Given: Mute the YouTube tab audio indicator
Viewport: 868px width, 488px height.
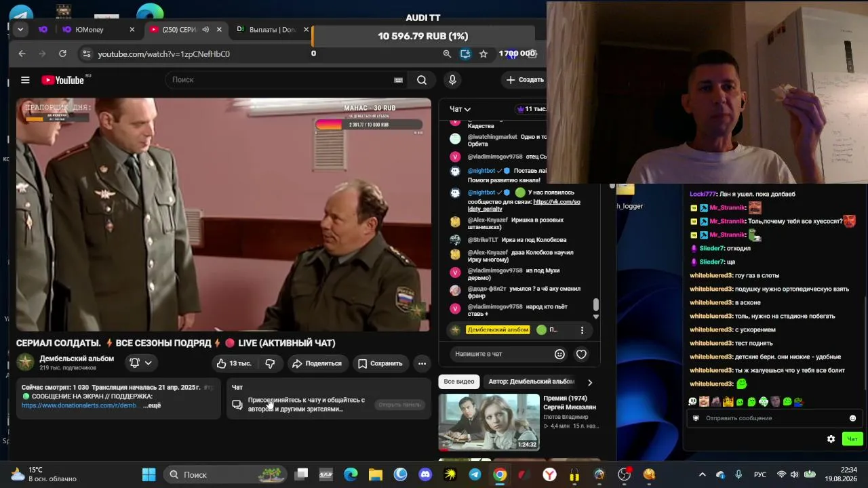Looking at the screenshot, I should (x=205, y=30).
